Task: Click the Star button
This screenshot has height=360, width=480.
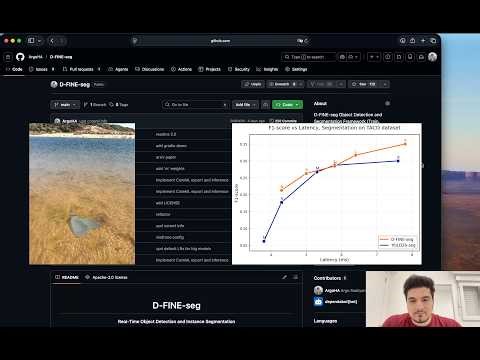Action: click(x=364, y=84)
